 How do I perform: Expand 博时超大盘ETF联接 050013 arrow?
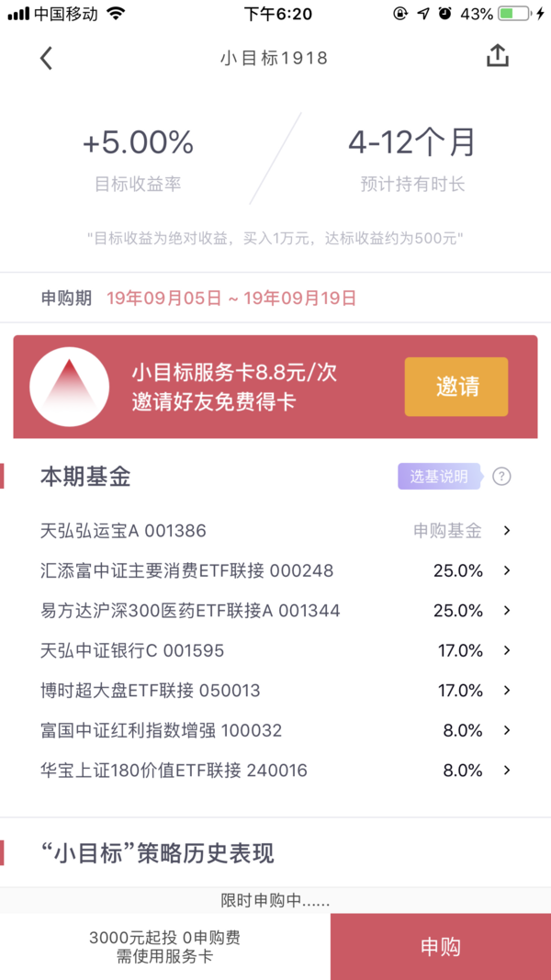[x=507, y=691]
